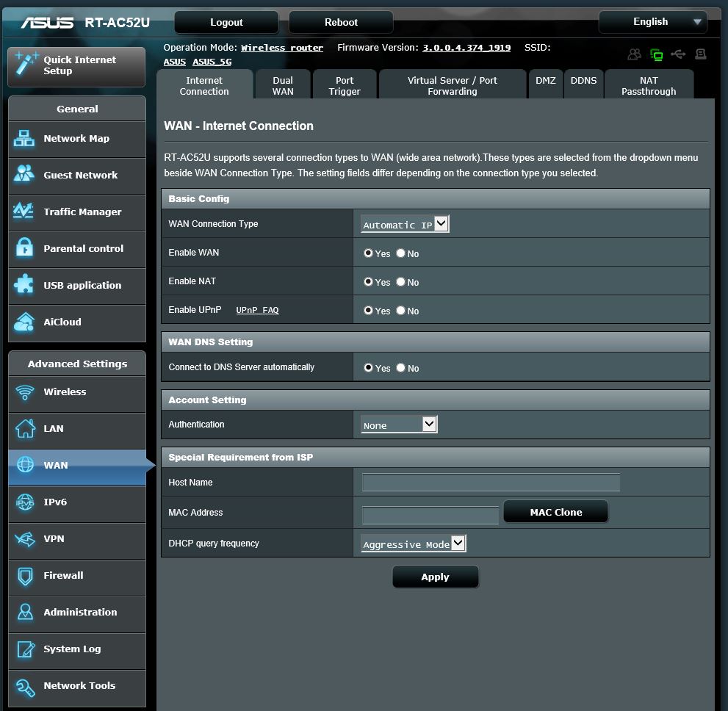Click the firmware version 3.0.0.4.374_1919 link

tap(466, 48)
